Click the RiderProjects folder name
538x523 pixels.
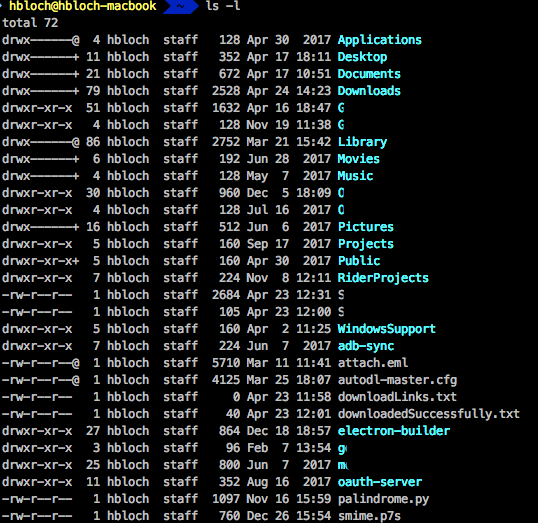point(383,278)
